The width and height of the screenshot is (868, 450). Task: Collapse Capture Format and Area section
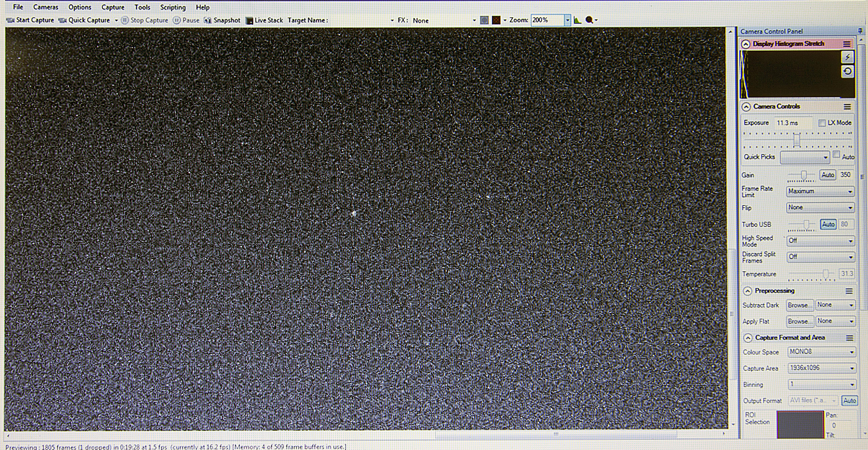[x=748, y=338]
